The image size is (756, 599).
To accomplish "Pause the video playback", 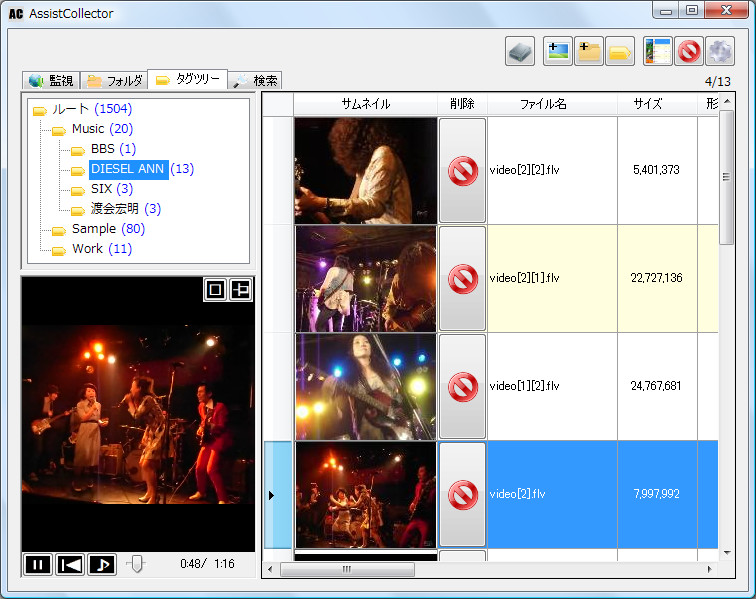I will point(38,564).
